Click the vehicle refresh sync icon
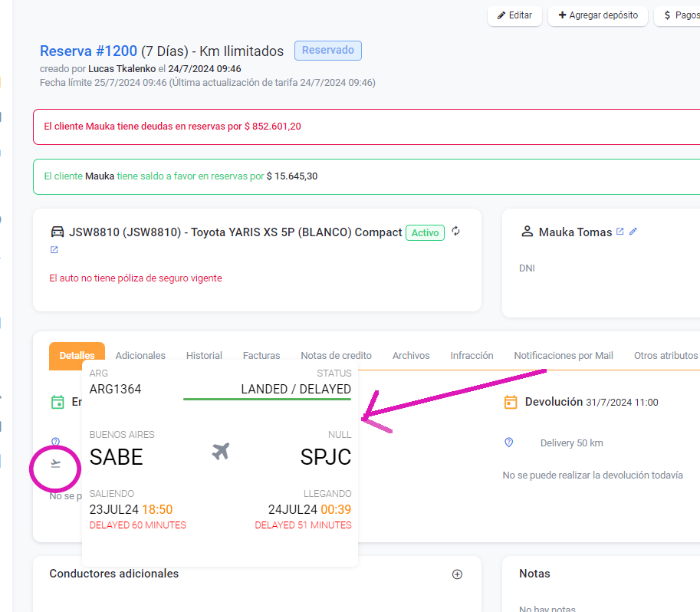Viewport: 700px width, 612px height. 456,232
